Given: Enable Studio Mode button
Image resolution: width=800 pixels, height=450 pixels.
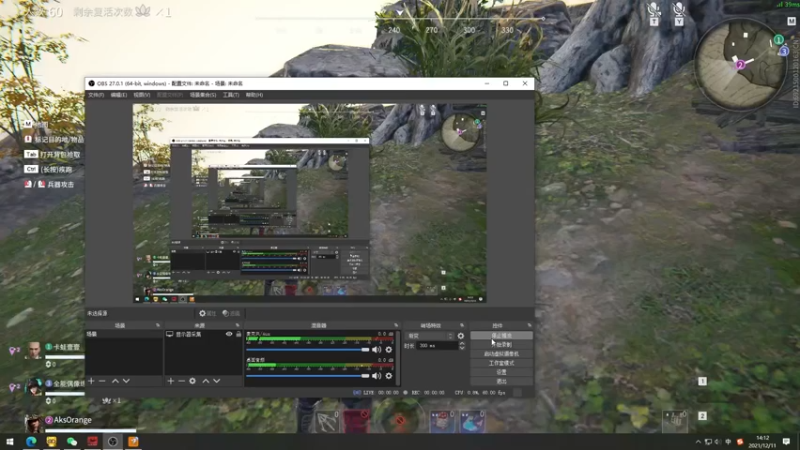Looking at the screenshot, I should (502, 363).
